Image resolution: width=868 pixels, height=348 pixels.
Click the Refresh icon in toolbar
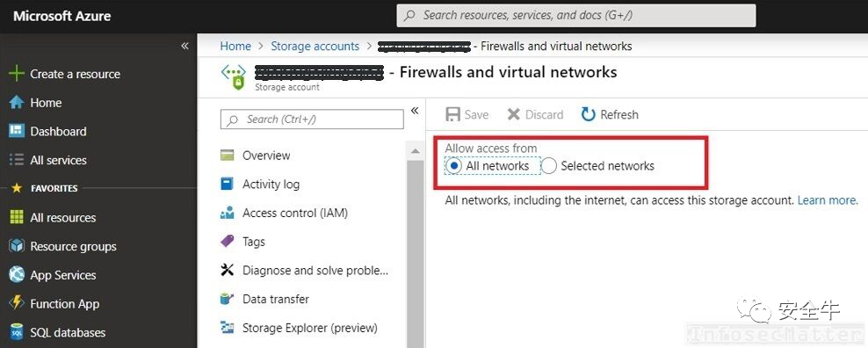coord(588,114)
